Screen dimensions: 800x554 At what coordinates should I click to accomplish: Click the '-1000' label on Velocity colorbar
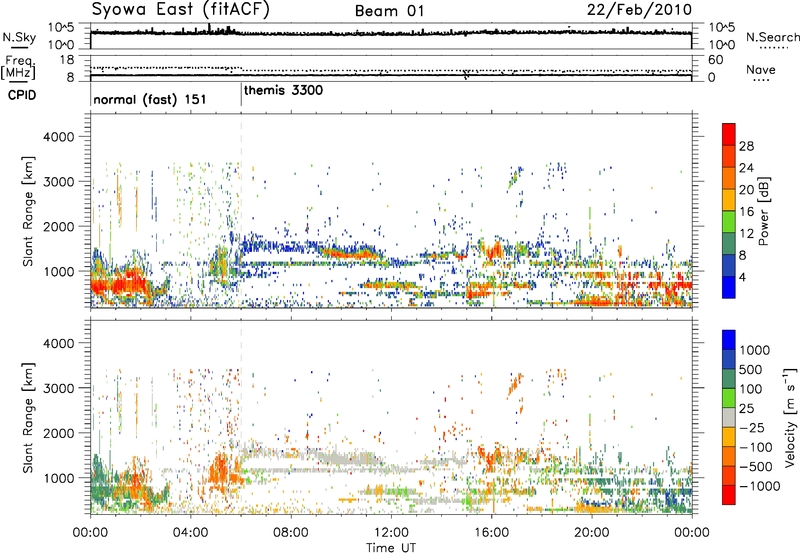click(760, 486)
